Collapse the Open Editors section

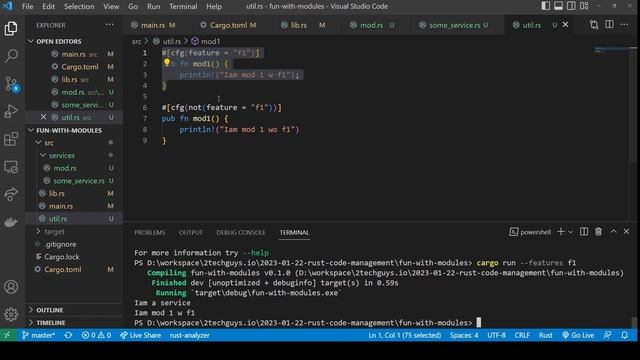31,41
